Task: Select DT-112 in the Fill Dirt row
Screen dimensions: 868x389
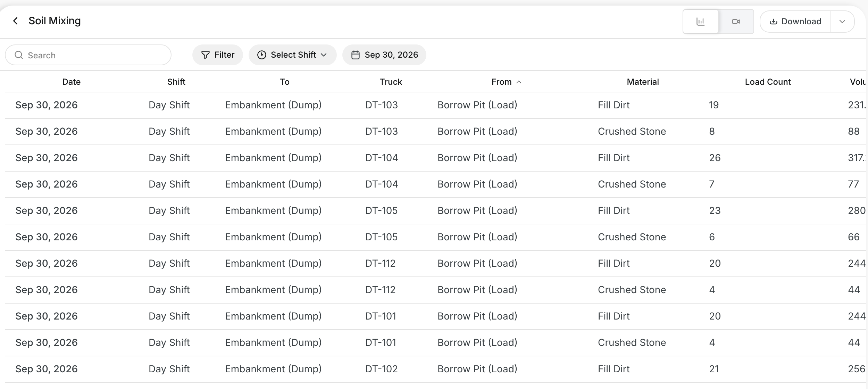Action: pyautogui.click(x=381, y=263)
